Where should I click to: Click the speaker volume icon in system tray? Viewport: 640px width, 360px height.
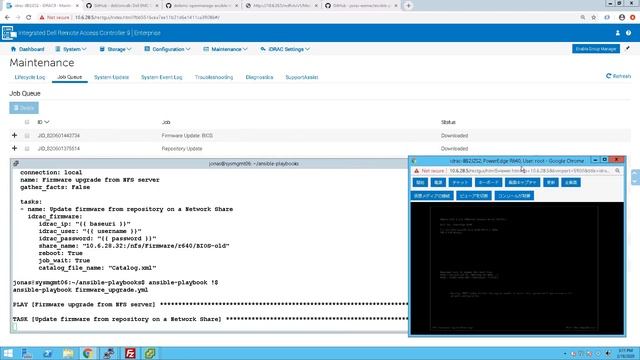click(x=608, y=353)
